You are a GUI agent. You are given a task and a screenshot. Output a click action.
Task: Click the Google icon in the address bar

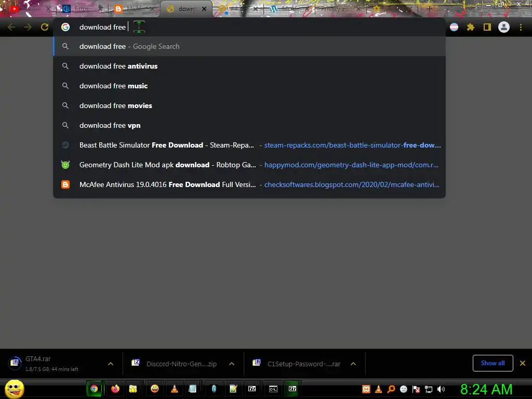coord(65,27)
